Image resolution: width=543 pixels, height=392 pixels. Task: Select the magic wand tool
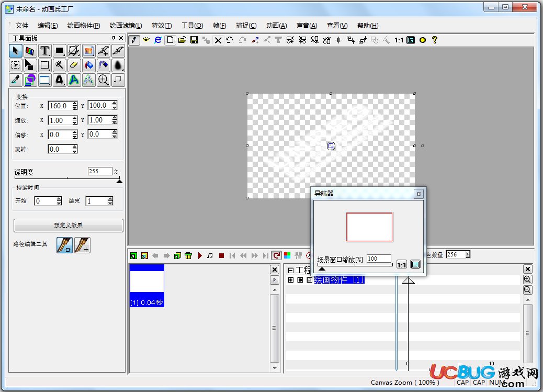click(59, 65)
